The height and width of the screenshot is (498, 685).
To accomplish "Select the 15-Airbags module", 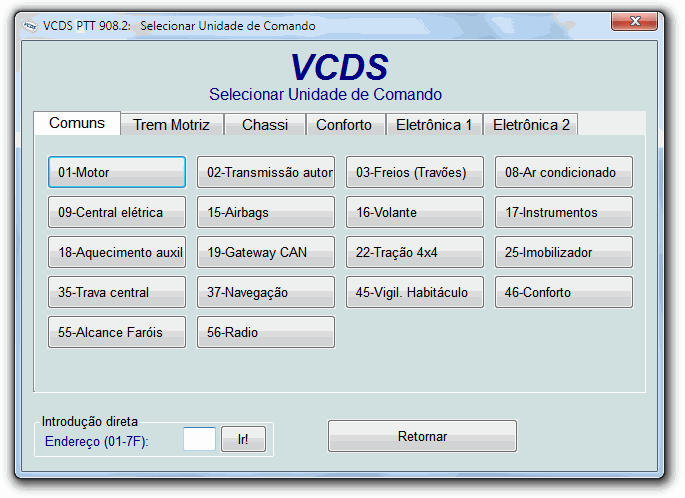I will coord(266,212).
